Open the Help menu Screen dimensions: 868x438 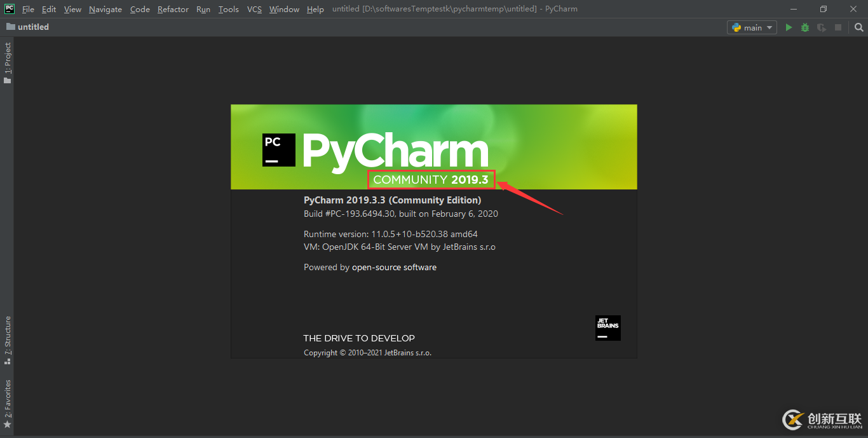coord(315,9)
